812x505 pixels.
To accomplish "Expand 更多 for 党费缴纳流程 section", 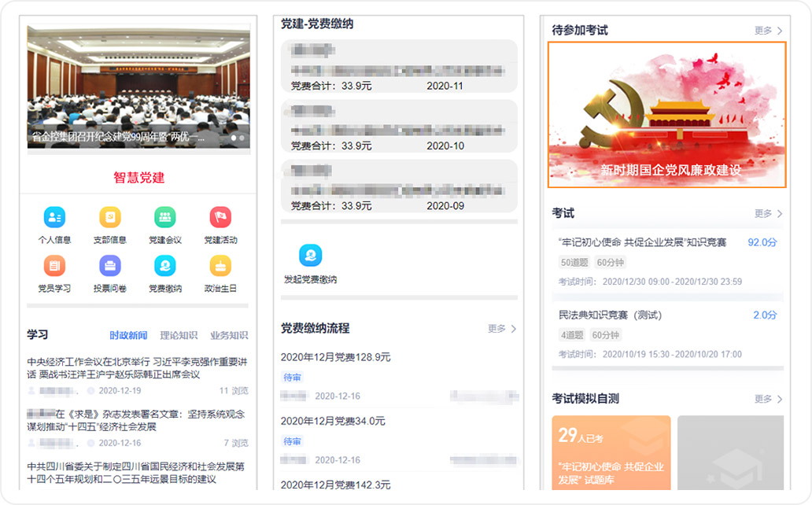I will pos(502,329).
